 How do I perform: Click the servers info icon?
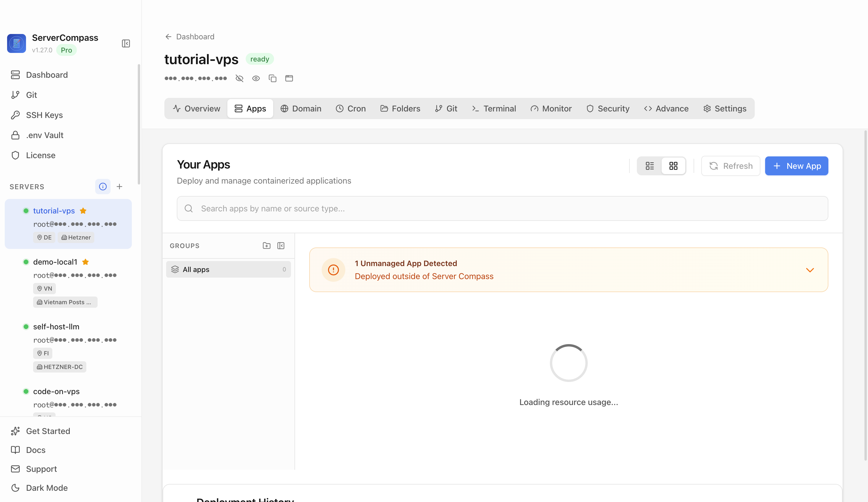[103, 186]
